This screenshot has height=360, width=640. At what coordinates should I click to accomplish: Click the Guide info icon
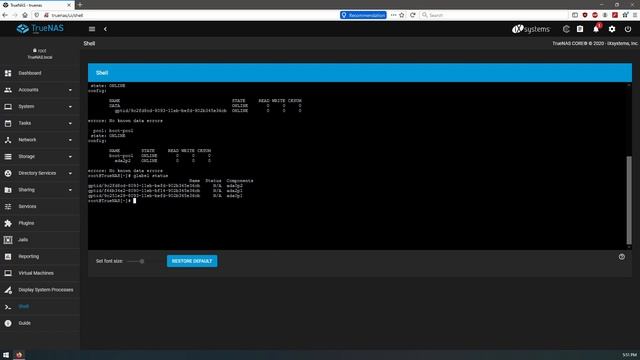[x=8, y=323]
